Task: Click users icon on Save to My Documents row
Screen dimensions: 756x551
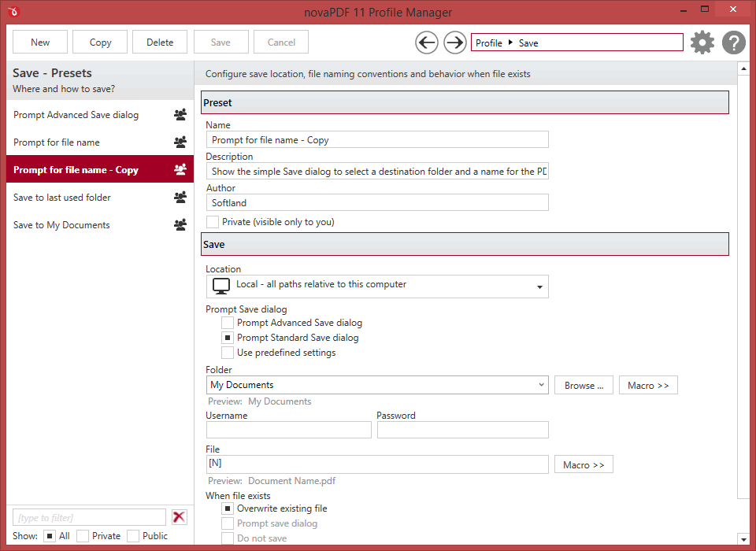Action: [180, 224]
